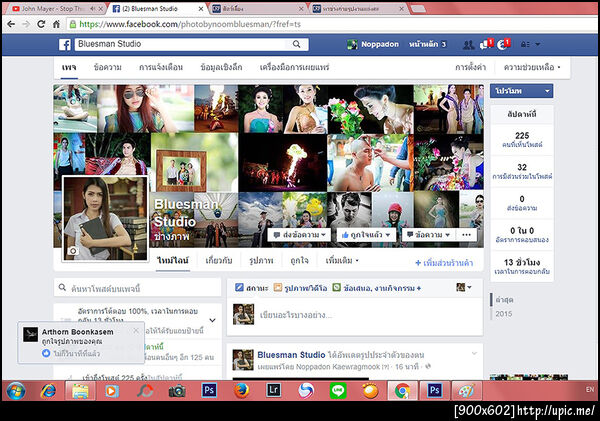The height and width of the screenshot is (421, 600).
Task: Open ส่งข้อความ dropdown on cover photo
Action: [x=300, y=235]
